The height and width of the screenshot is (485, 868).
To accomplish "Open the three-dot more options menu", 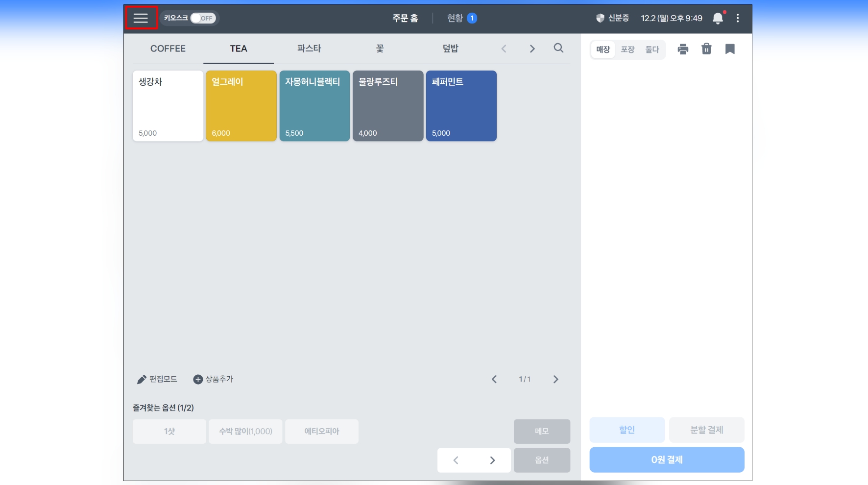I will tap(738, 18).
